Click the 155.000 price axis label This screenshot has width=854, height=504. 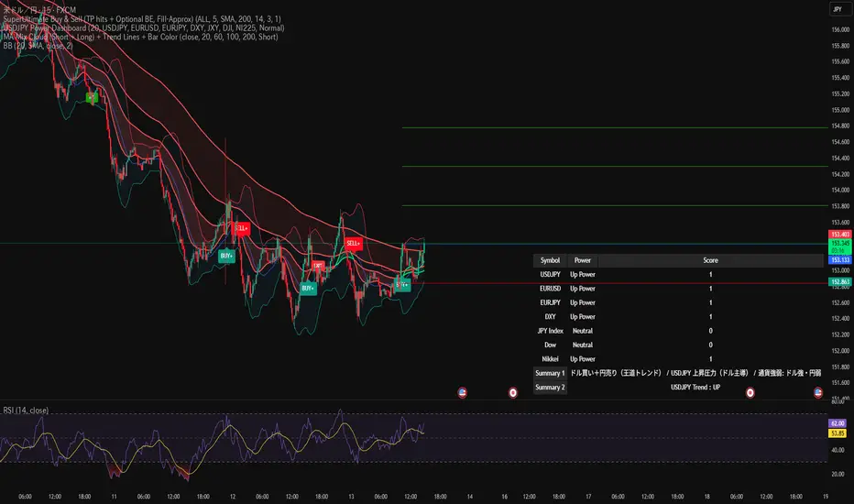tap(840, 110)
